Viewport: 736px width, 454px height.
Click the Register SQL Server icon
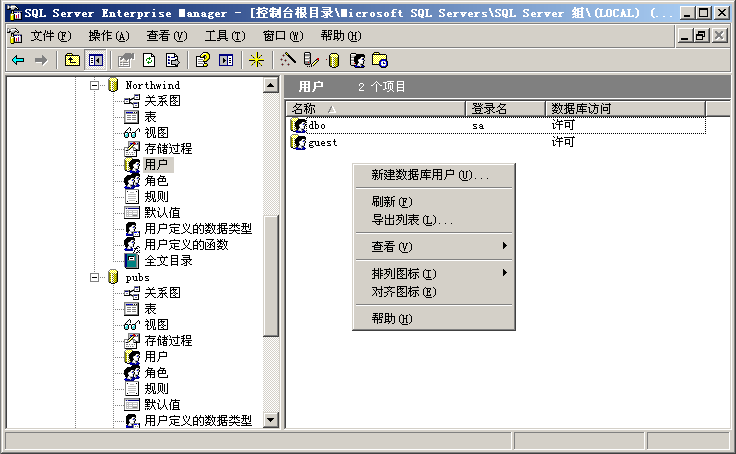coord(311,60)
